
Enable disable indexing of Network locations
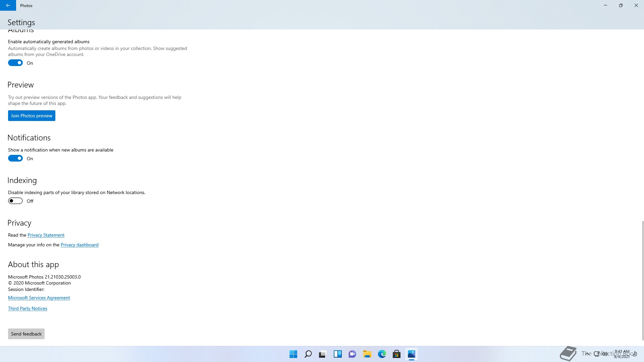coord(15,201)
